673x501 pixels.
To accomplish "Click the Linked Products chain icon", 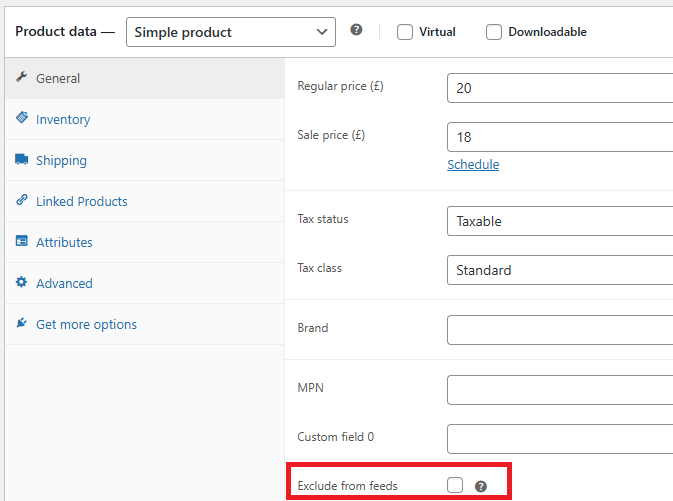I will (21, 200).
